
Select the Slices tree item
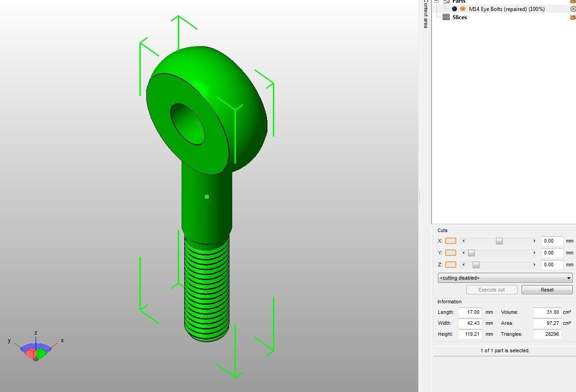(x=459, y=17)
